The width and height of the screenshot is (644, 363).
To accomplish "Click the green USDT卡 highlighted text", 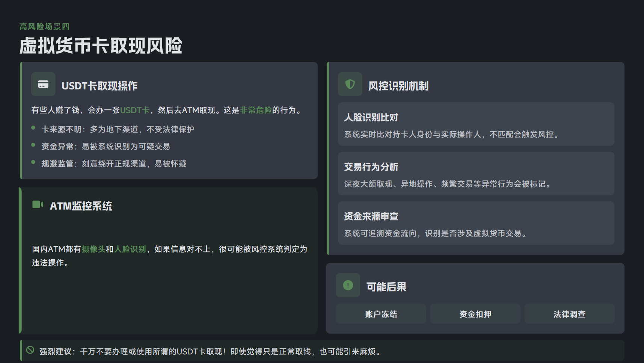I will pos(135,110).
